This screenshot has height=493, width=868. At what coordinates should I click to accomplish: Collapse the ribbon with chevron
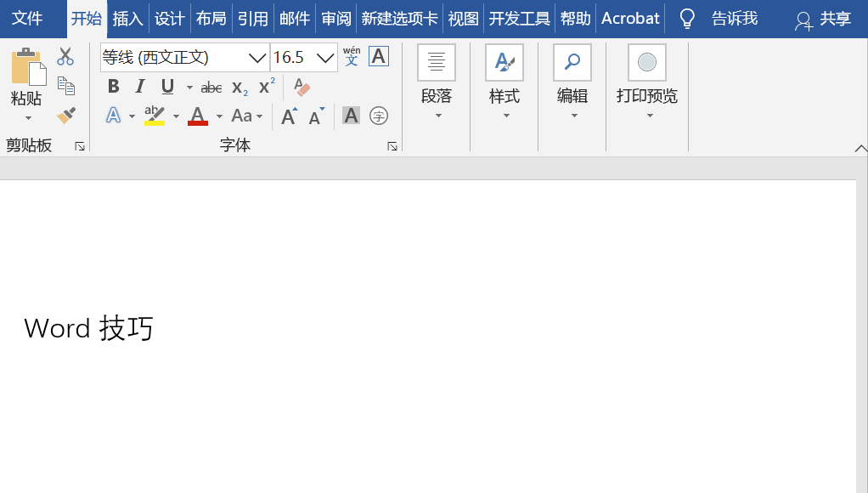[861, 148]
